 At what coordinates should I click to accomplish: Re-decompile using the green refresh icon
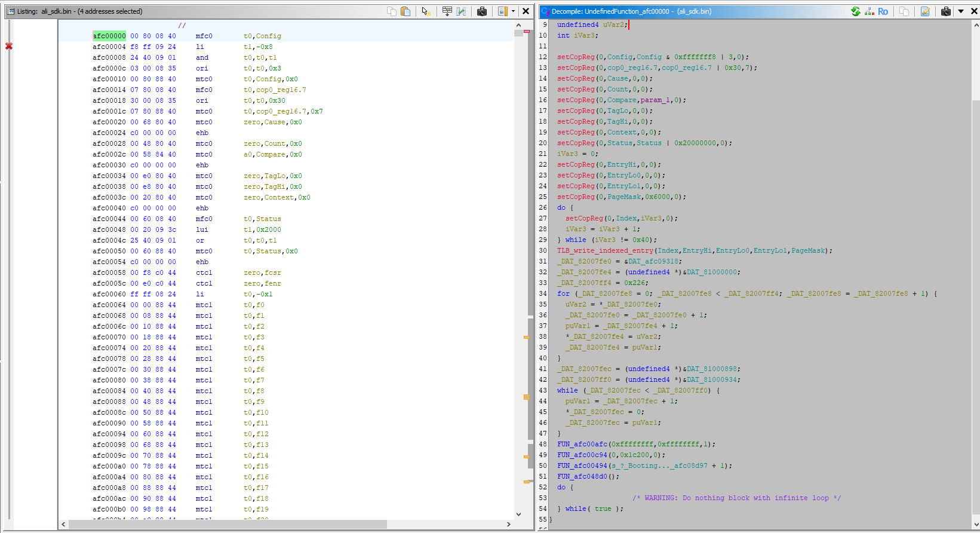(855, 11)
